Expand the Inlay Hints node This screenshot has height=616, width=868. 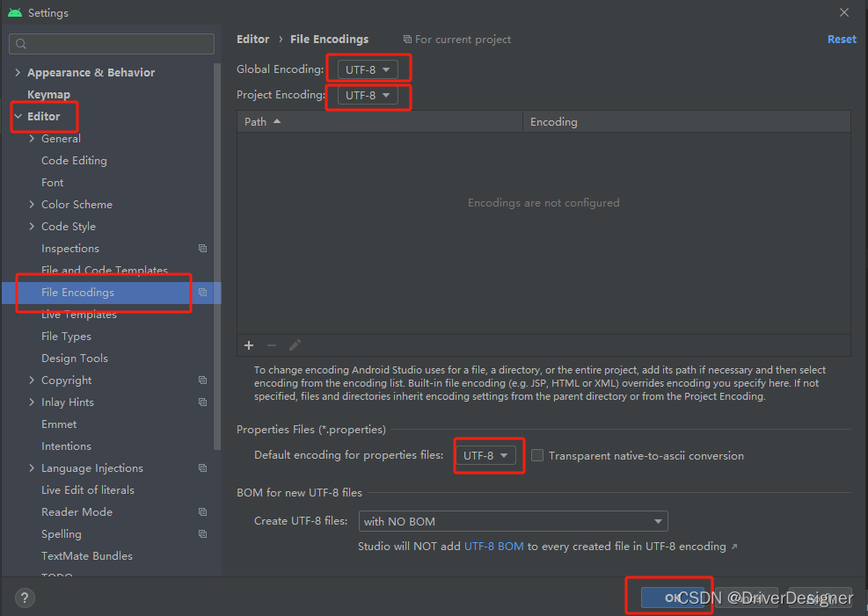(32, 402)
